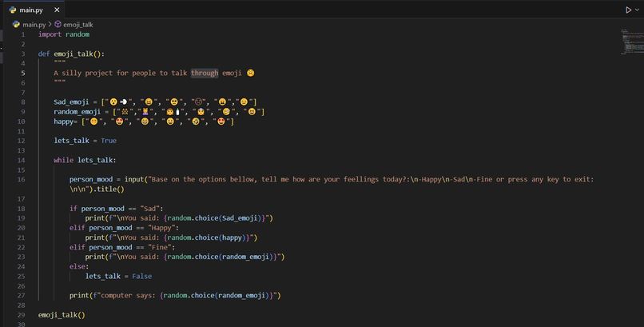Click the Python icon in breadcrumb path

click(x=16, y=24)
